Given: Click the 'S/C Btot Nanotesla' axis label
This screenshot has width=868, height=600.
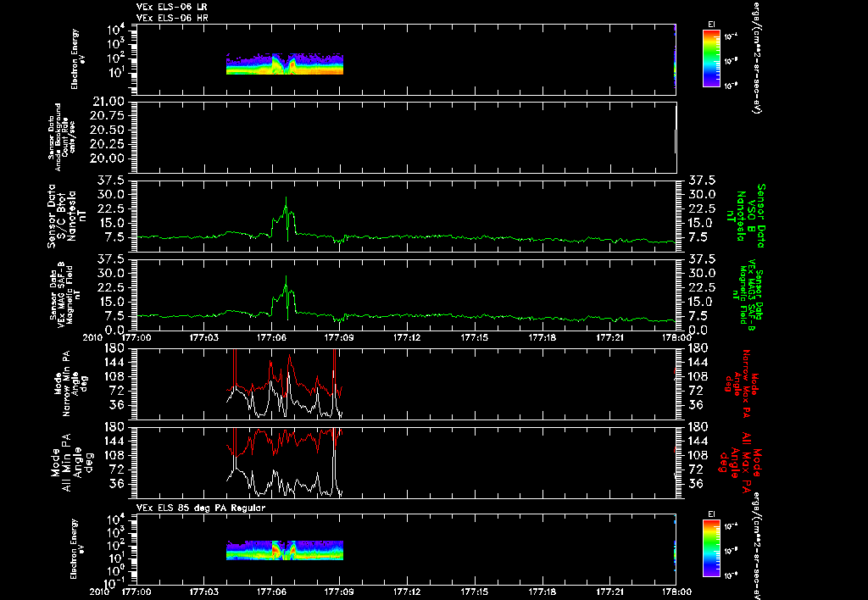Looking at the screenshot, I should tap(67, 216).
